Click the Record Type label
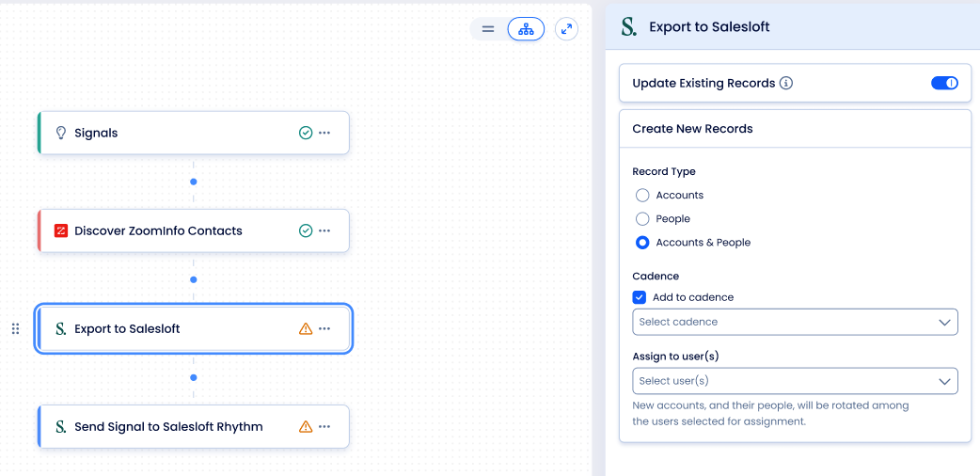 point(664,171)
